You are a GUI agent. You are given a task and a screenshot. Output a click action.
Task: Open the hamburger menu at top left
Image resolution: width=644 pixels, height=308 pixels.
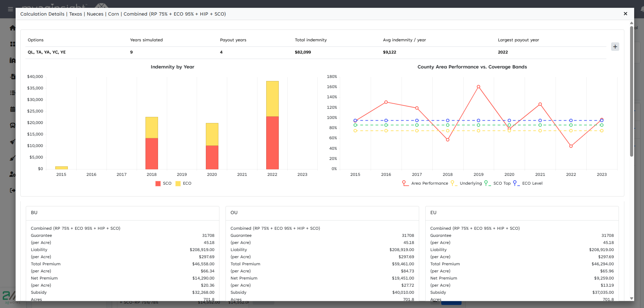pos(11,9)
